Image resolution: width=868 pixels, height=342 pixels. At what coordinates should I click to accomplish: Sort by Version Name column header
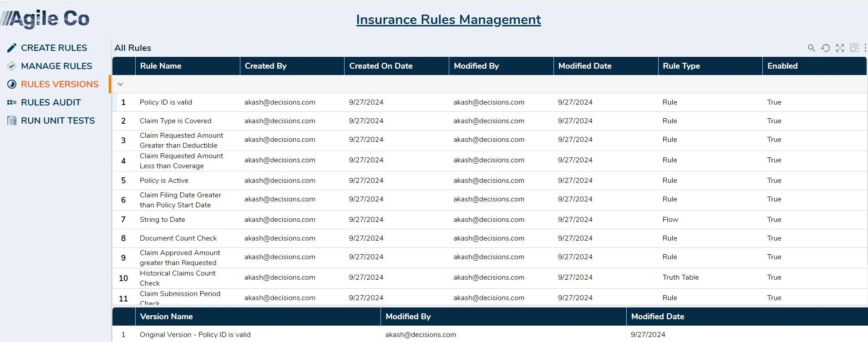coord(258,317)
